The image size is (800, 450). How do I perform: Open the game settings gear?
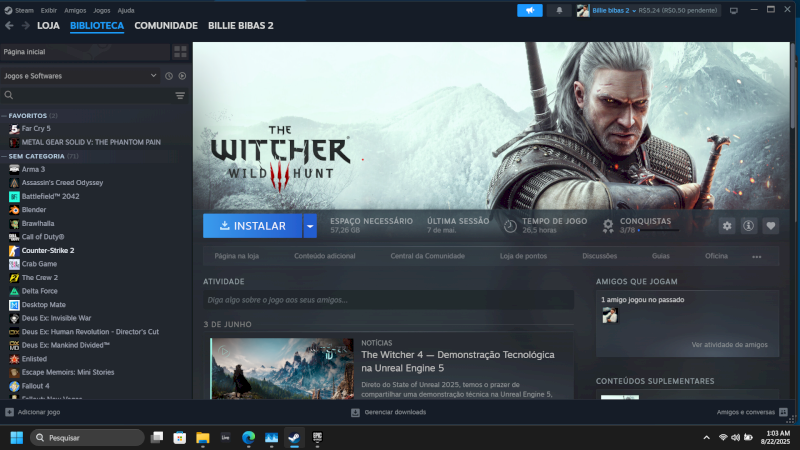[727, 226]
